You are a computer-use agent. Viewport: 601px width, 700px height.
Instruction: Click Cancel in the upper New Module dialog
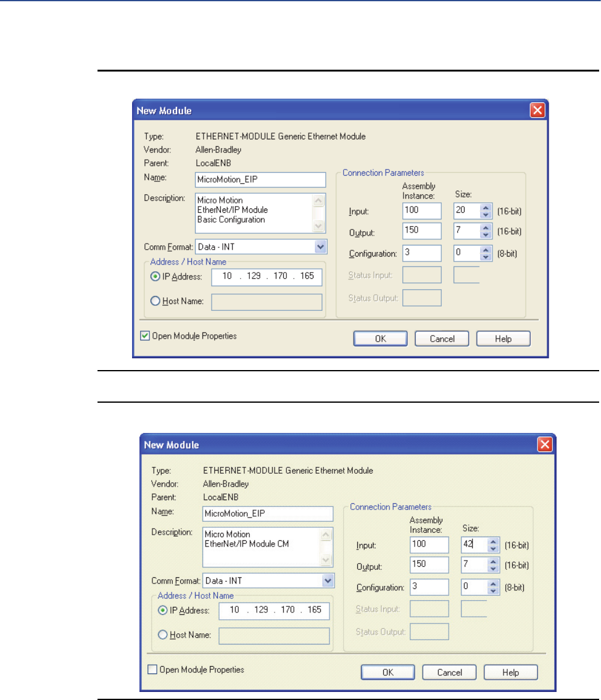442,339
